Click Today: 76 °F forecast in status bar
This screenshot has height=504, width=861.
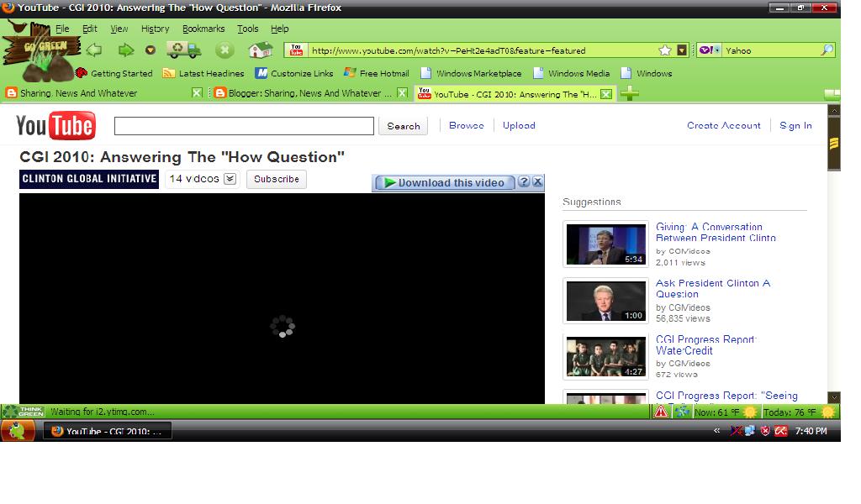coord(800,412)
